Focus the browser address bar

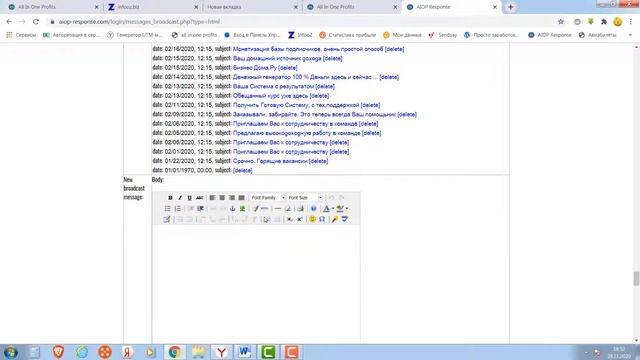302,22
